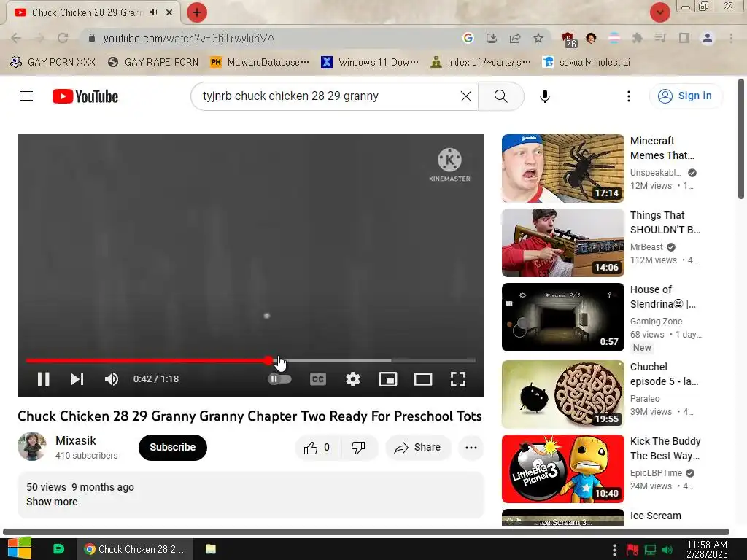Open the Mixasik channel name link
Viewport: 747px width, 560px height.
coord(76,440)
